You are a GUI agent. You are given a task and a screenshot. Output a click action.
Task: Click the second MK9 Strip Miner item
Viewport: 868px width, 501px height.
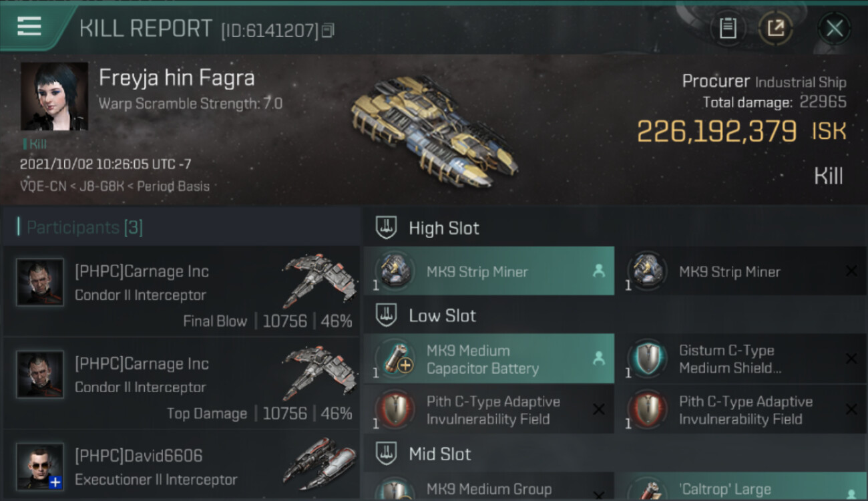pos(740,271)
